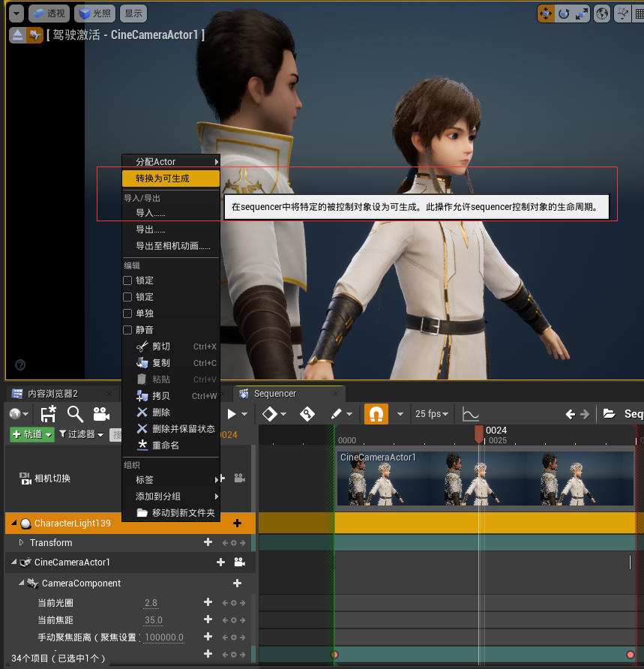Expand the Transform track under CharacterLight139
The height and width of the screenshot is (669, 644).
tap(21, 542)
